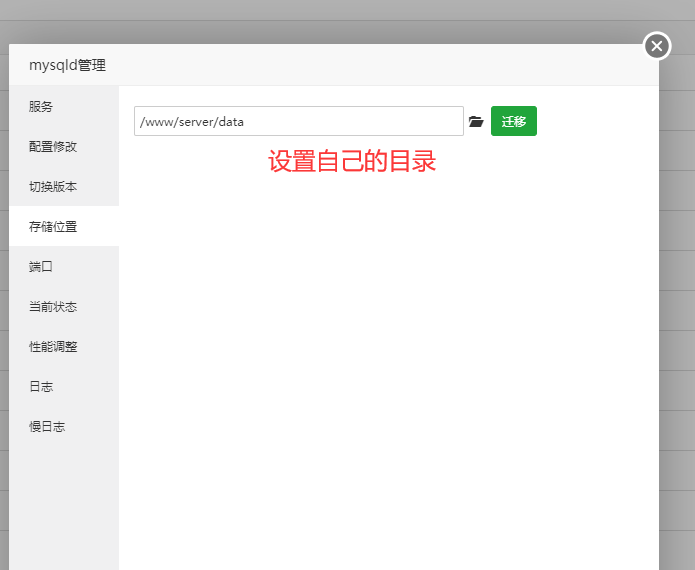This screenshot has width=695, height=570.
Task: View the 日志 tab
Action: click(64, 387)
